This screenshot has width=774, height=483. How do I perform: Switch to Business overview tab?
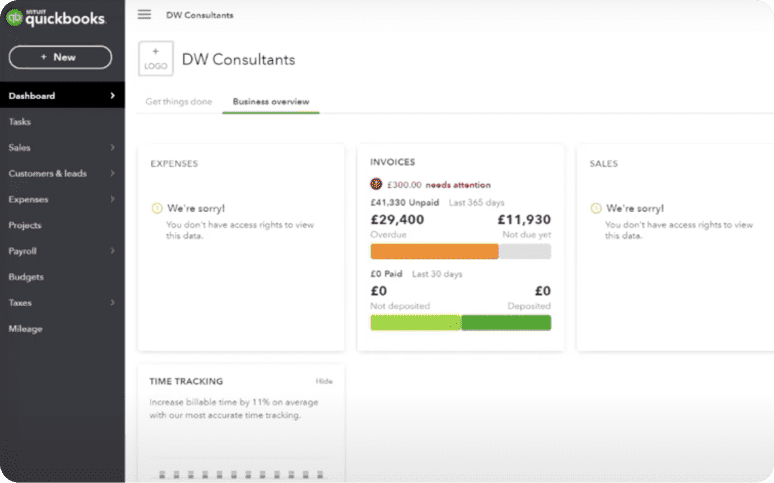271,101
